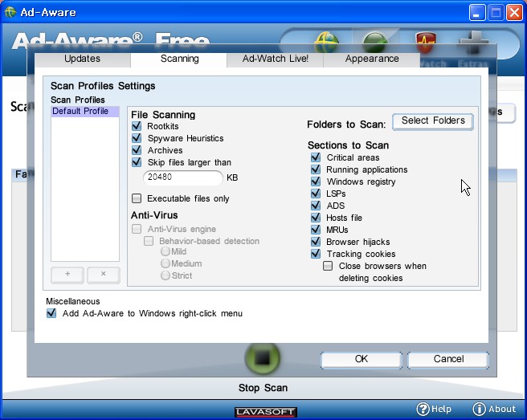Click the globe Web Update icon in header
Screen dimensions: 527x420
tap(326, 42)
